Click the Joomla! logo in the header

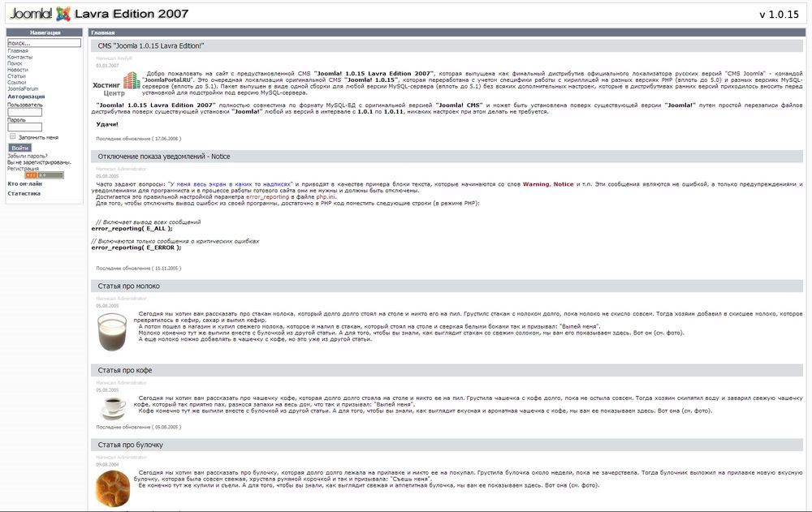(40, 14)
